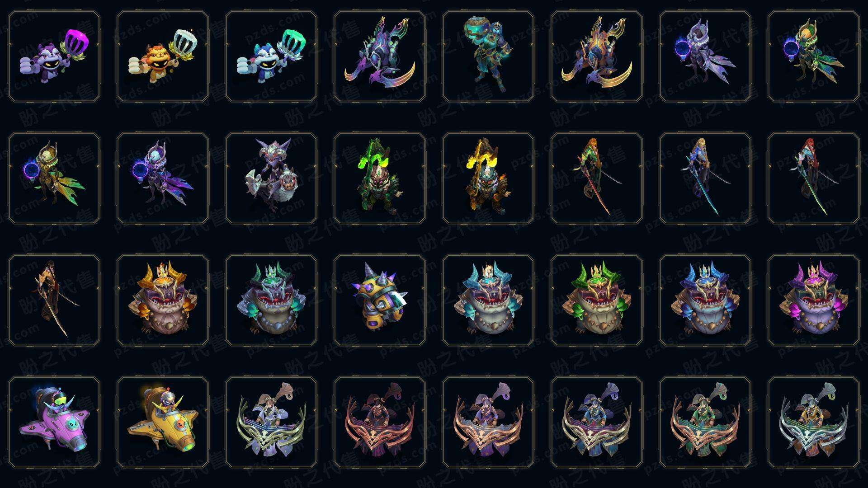Select the yellow rocket ship pilot
The image size is (868, 488).
click(x=163, y=422)
